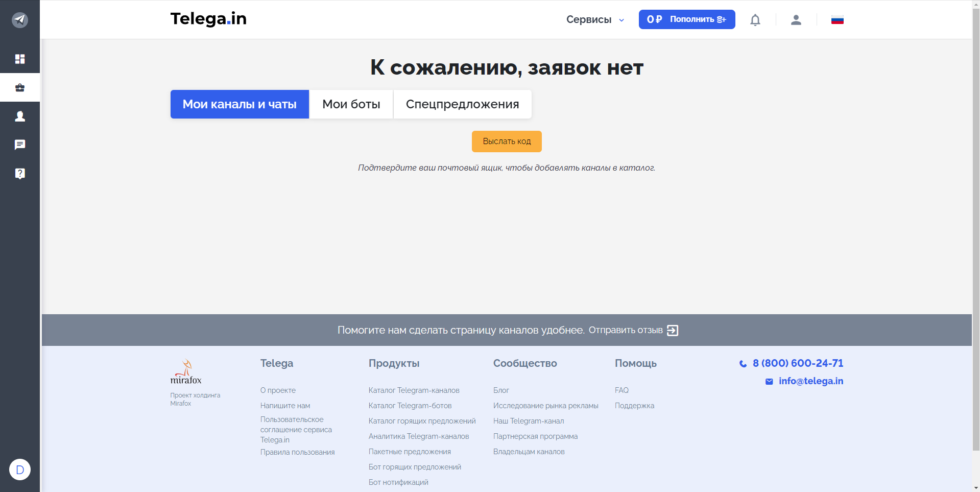Open О проекте footer link
The width and height of the screenshot is (980, 492).
[278, 390]
